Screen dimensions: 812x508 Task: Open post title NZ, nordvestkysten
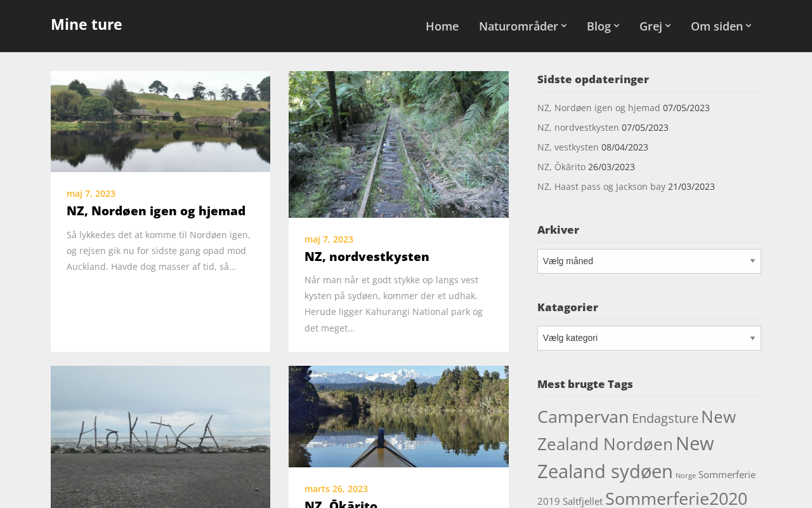click(367, 257)
